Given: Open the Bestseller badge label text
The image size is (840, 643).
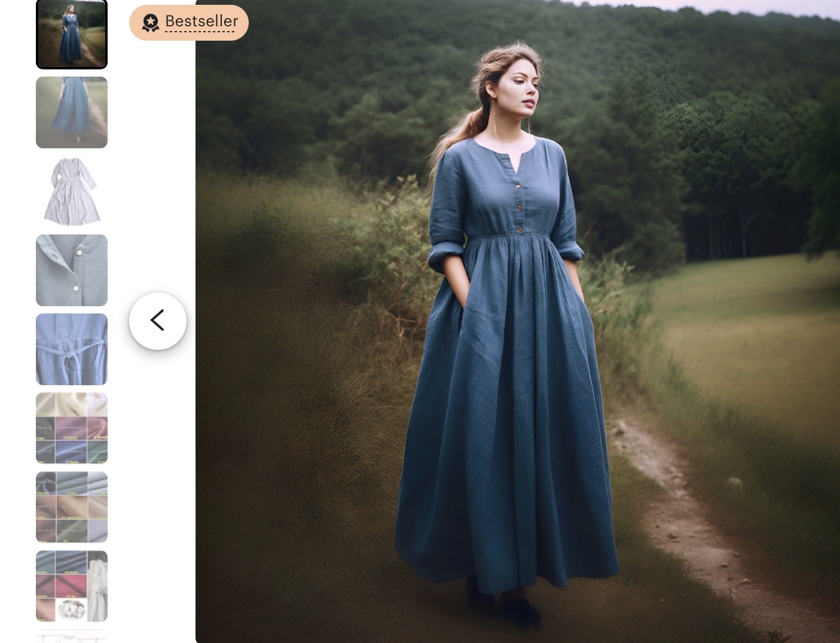Looking at the screenshot, I should [201, 21].
